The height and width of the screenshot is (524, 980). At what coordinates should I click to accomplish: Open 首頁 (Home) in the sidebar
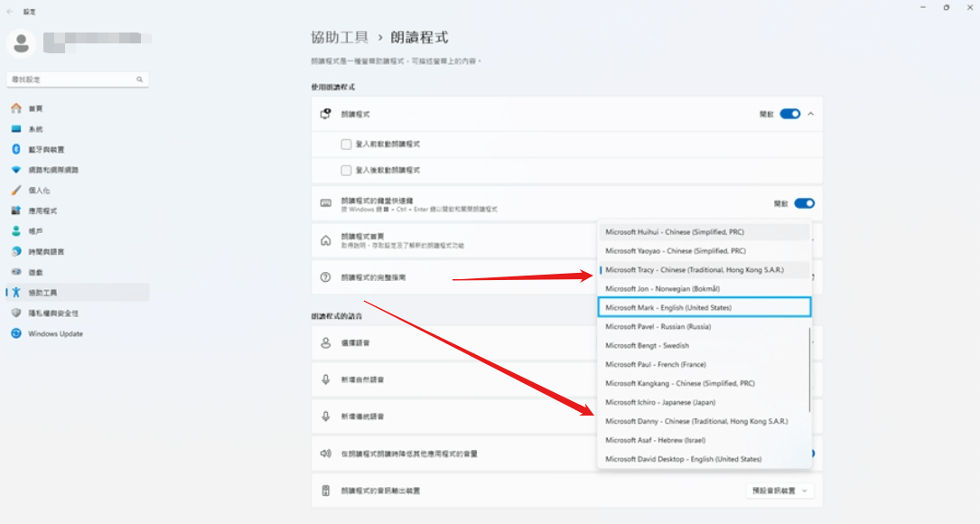click(78, 108)
